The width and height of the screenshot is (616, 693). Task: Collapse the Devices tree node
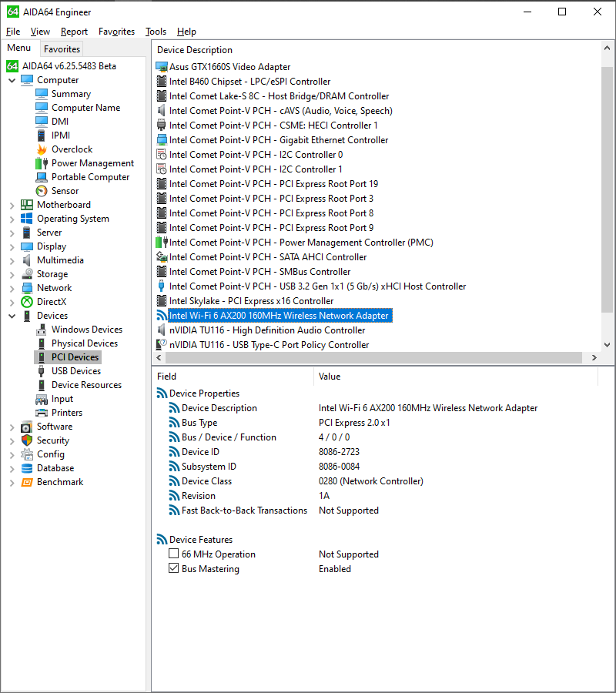(x=12, y=316)
